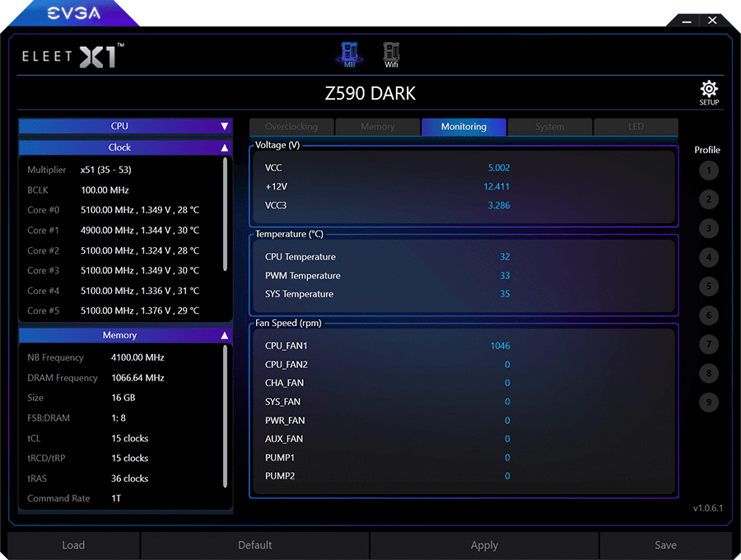741x560 pixels.
Task: Open Setup via the gear icon
Action: pos(709,92)
